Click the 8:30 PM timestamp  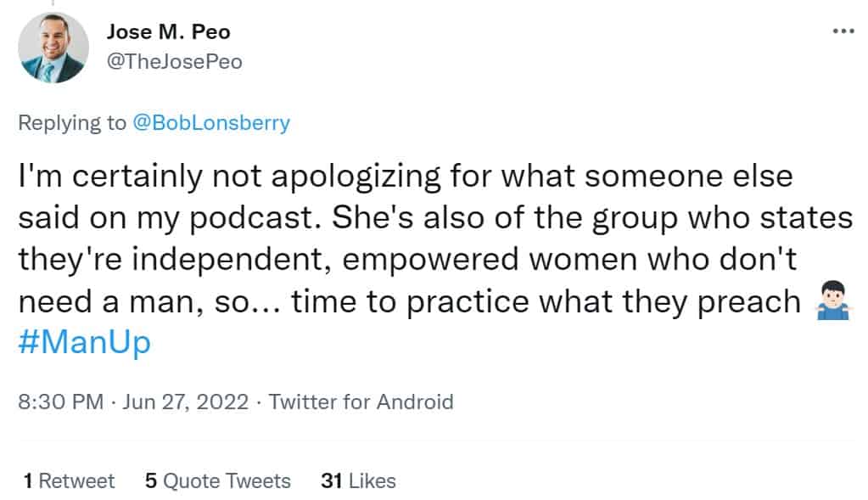coord(59,401)
